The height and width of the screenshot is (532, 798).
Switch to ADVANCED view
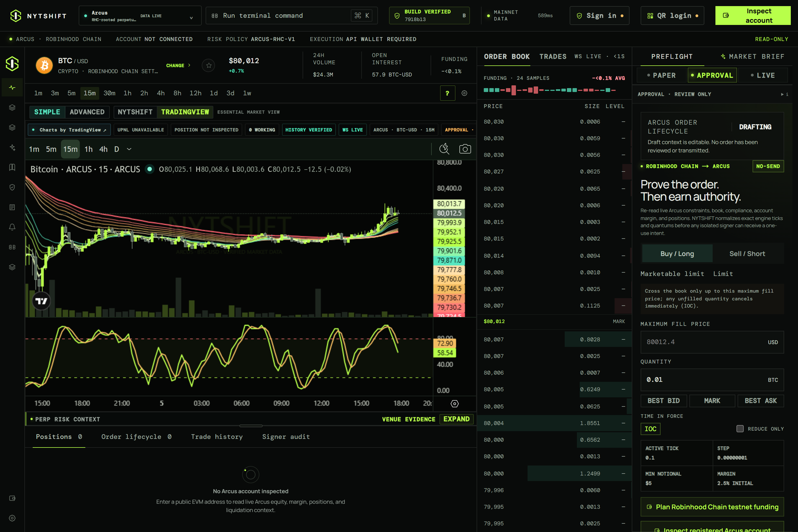click(87, 112)
